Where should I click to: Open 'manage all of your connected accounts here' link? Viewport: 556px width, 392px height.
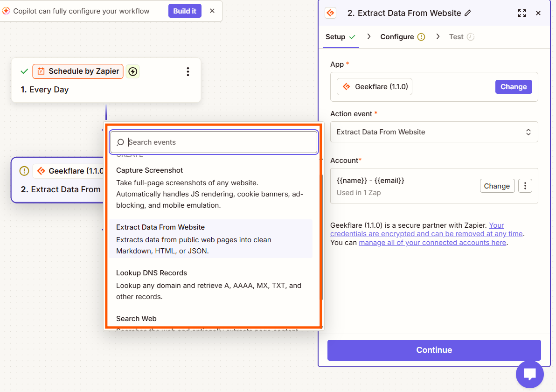pyautogui.click(x=432, y=243)
